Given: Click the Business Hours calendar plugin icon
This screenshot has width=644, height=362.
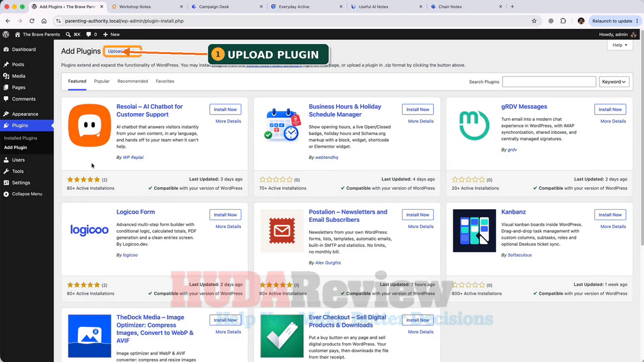Looking at the screenshot, I should tap(282, 125).
